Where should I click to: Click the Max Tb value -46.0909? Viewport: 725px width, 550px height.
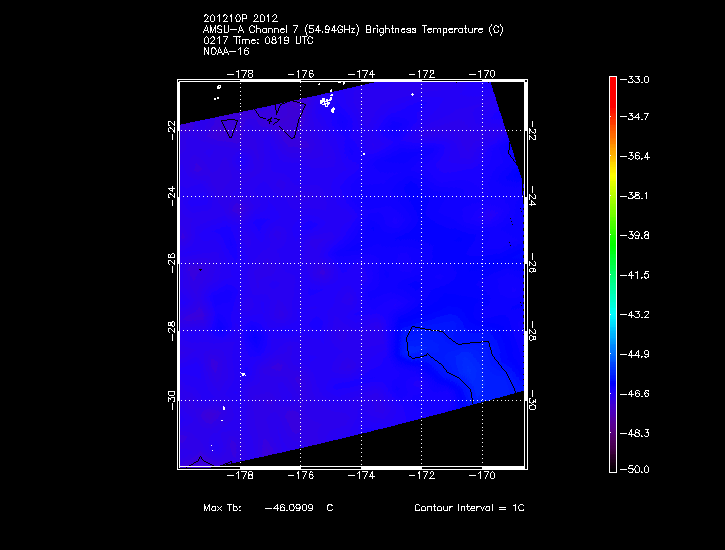click(288, 508)
